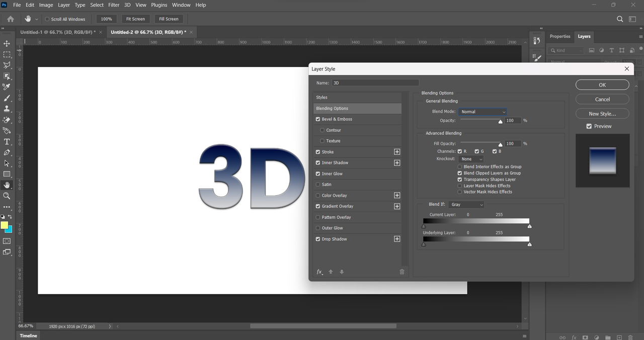
Task: Open the search icon in options bar
Action: [620, 19]
